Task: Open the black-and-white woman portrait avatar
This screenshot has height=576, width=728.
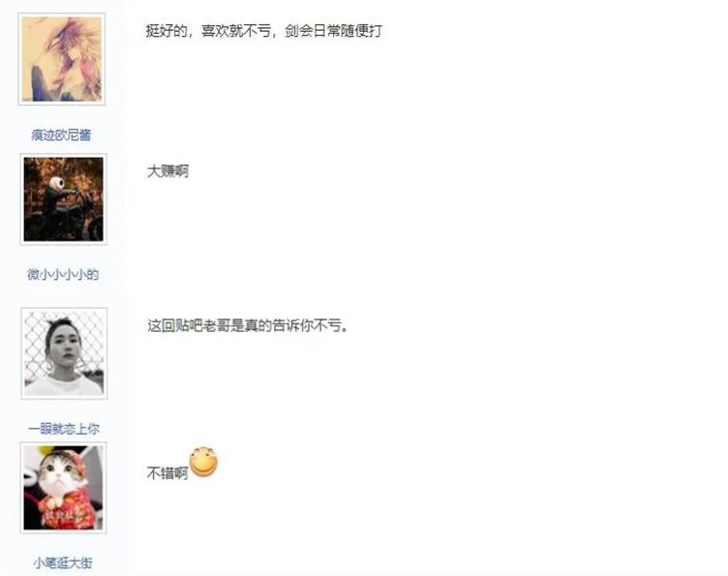Action: tap(64, 353)
